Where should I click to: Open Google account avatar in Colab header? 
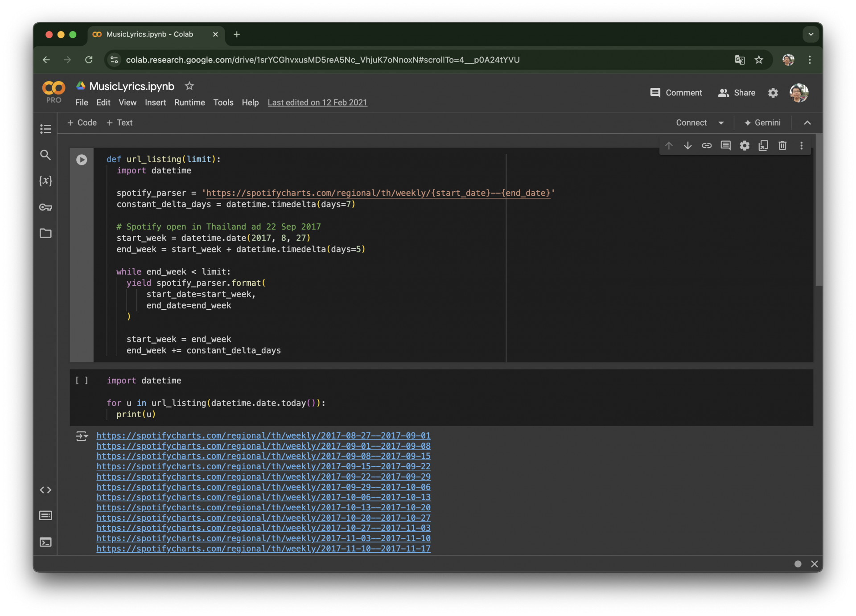[x=799, y=93]
